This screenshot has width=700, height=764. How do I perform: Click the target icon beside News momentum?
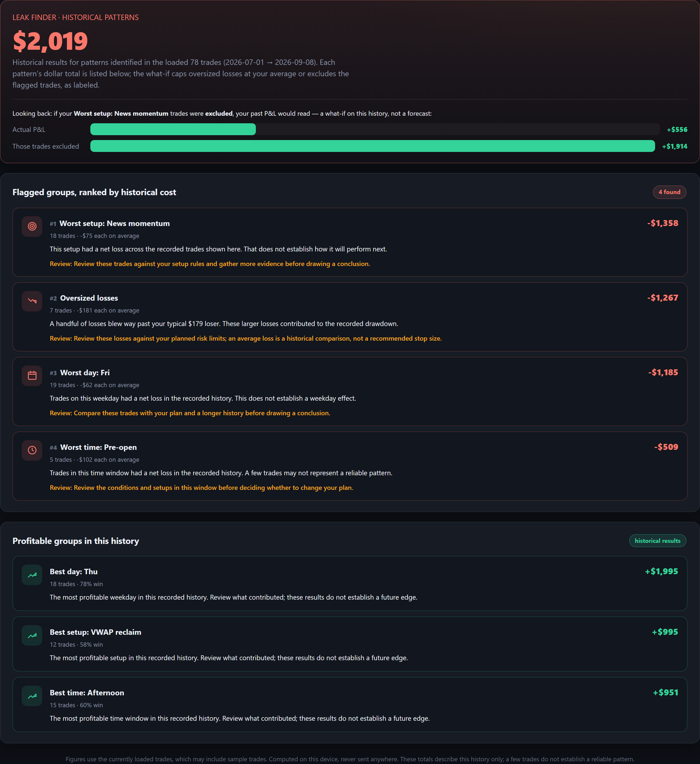(x=32, y=226)
